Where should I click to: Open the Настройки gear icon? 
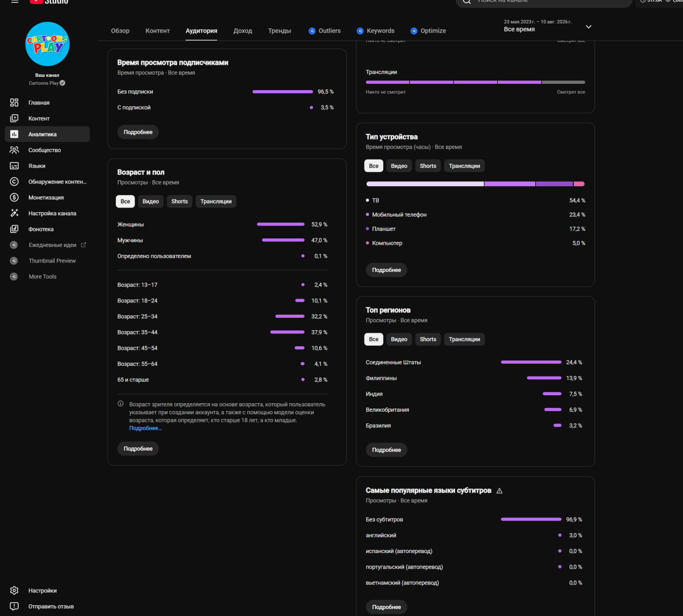click(14, 590)
